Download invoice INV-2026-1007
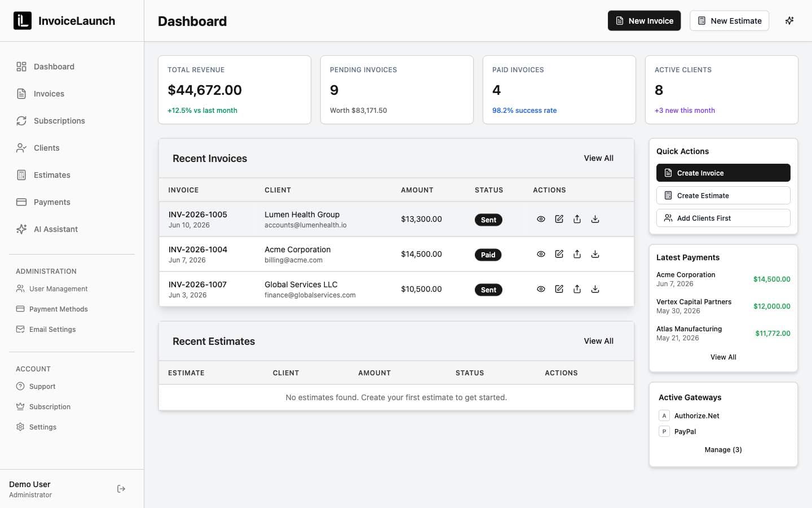This screenshot has width=812, height=508. pyautogui.click(x=595, y=289)
